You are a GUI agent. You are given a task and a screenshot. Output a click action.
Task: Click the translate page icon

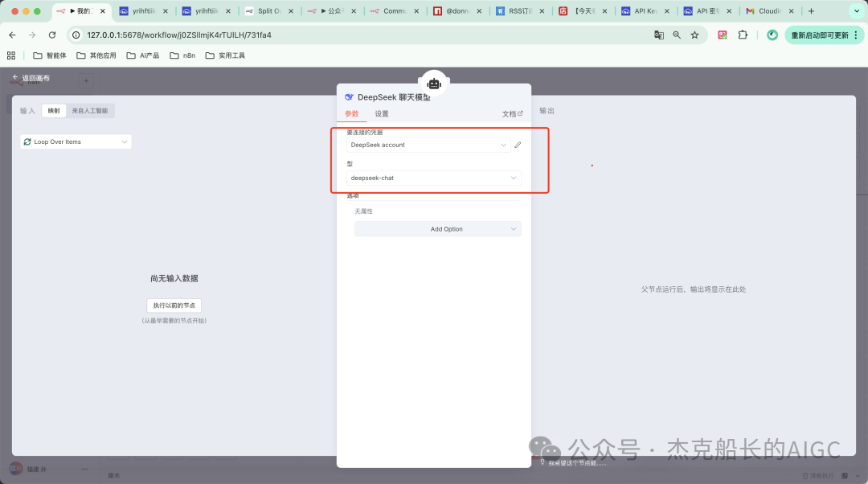(659, 35)
